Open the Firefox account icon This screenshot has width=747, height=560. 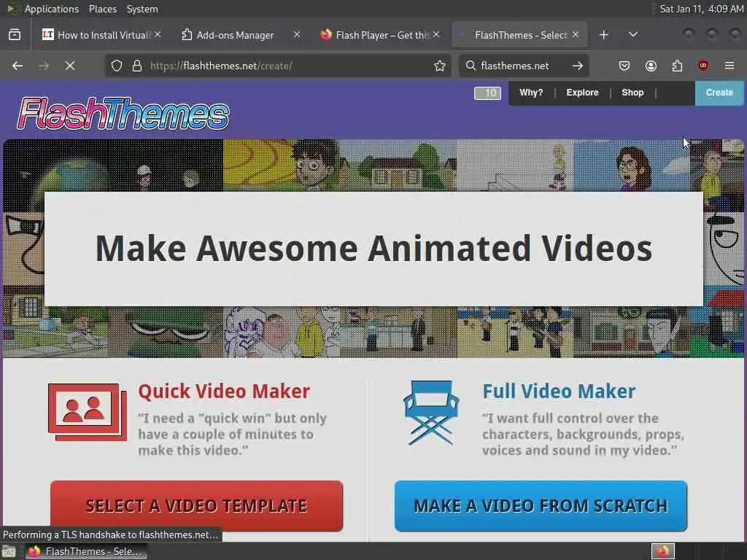coord(651,66)
